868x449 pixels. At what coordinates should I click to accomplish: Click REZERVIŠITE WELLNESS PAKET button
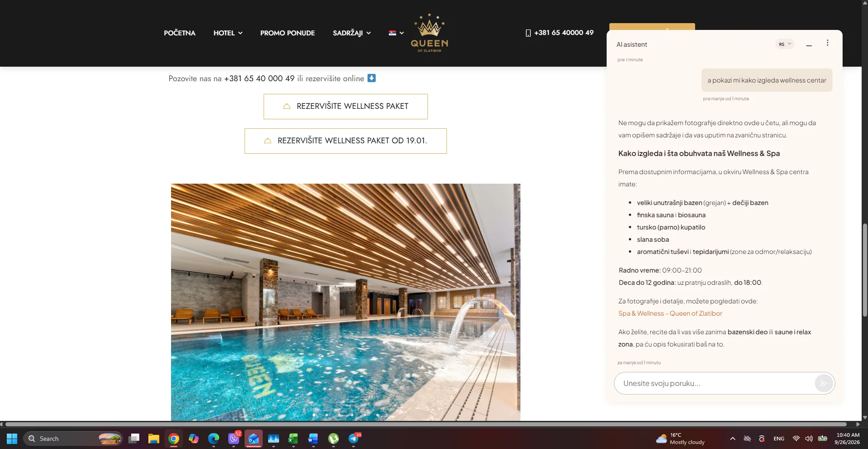pyautogui.click(x=345, y=107)
